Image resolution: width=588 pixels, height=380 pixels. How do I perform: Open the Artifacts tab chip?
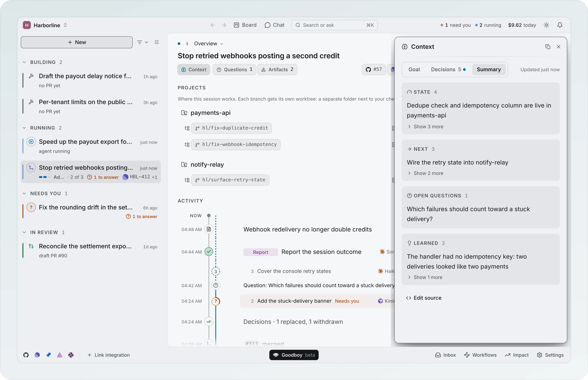[277, 70]
